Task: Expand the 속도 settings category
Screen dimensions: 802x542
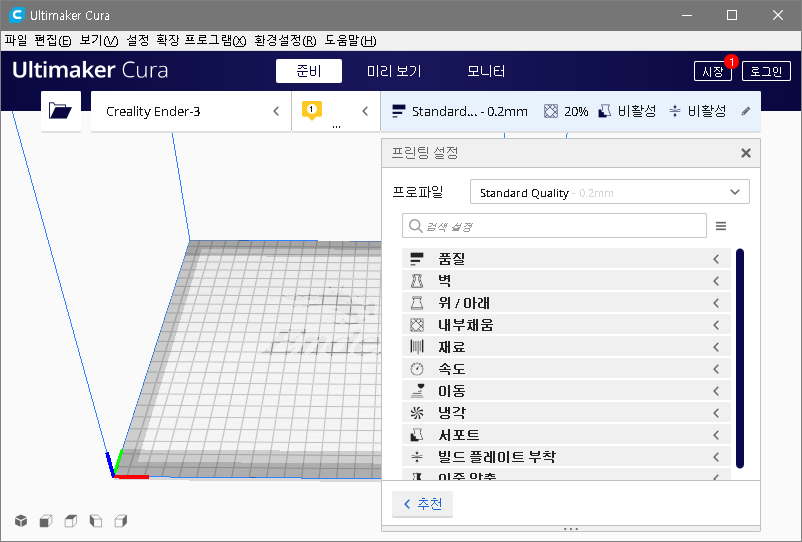Action: 566,369
